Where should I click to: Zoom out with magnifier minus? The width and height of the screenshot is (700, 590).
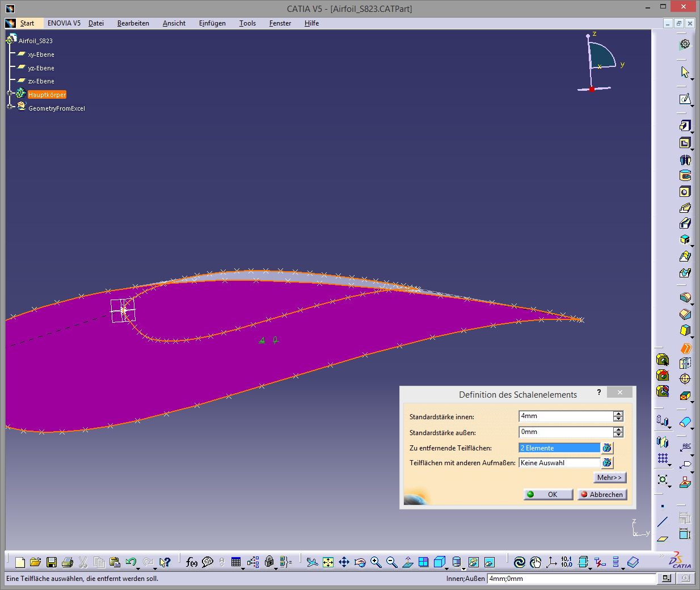(x=391, y=562)
